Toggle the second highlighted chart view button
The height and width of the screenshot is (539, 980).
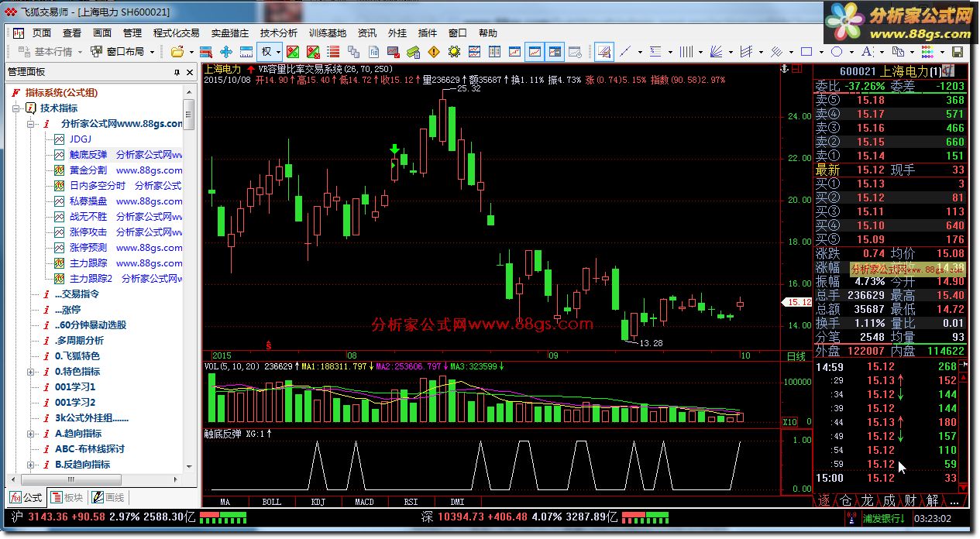[x=555, y=52]
